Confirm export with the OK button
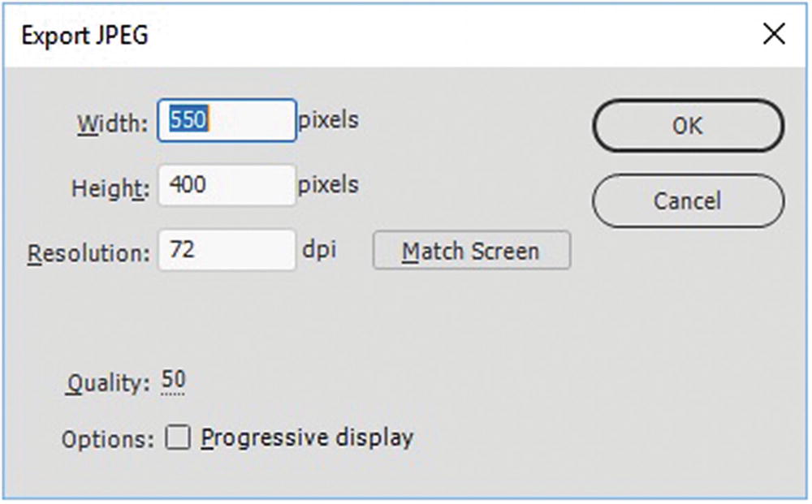This screenshot has width=812, height=504. coord(689,126)
